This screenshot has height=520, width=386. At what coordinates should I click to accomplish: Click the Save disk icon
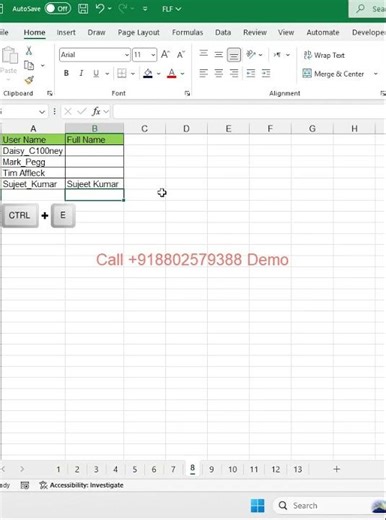83,9
